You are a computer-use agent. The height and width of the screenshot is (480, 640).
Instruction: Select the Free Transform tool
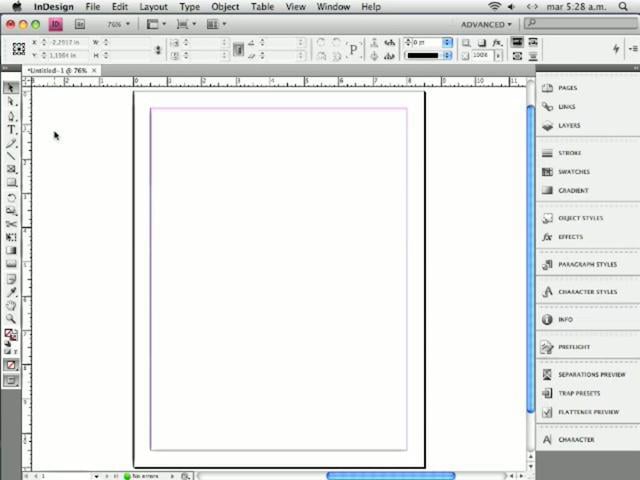(11, 237)
